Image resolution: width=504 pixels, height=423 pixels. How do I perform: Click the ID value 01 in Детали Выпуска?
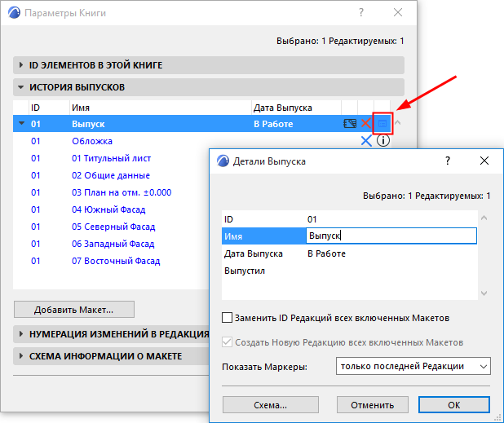pyautogui.click(x=312, y=219)
